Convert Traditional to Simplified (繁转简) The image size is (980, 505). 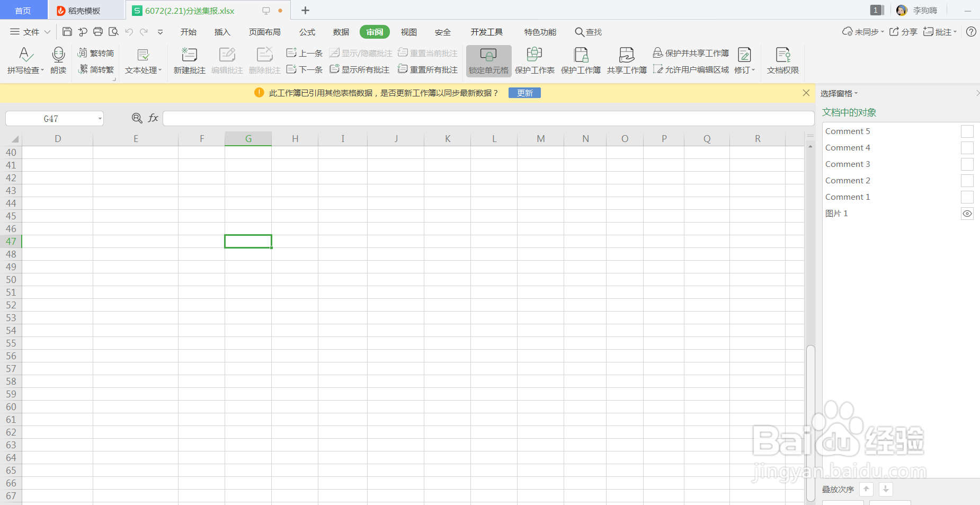[x=96, y=53]
